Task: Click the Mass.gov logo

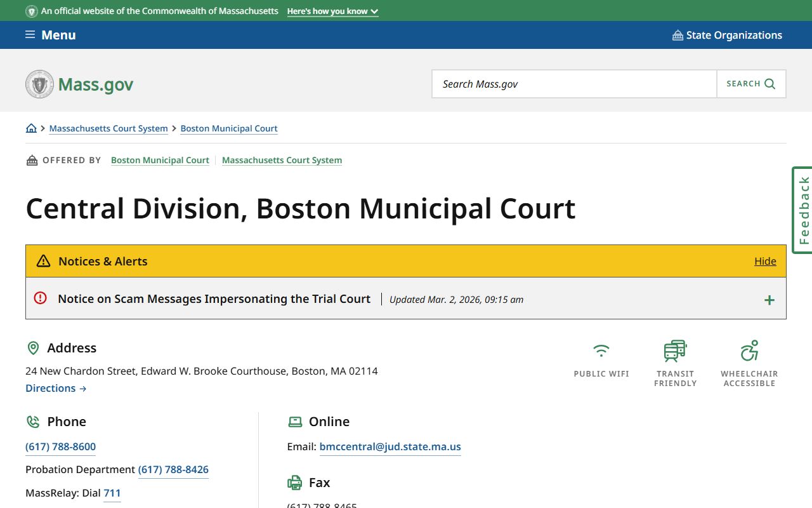Action: coord(79,84)
